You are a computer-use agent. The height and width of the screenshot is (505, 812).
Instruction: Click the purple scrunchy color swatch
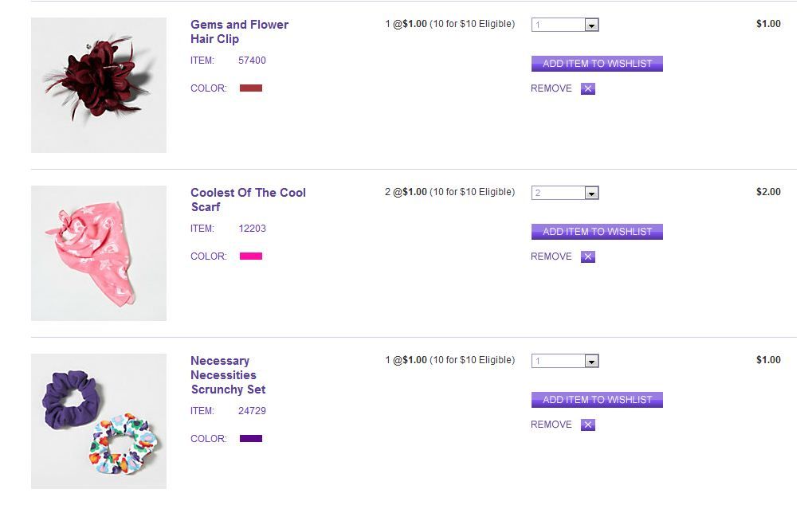pos(251,438)
